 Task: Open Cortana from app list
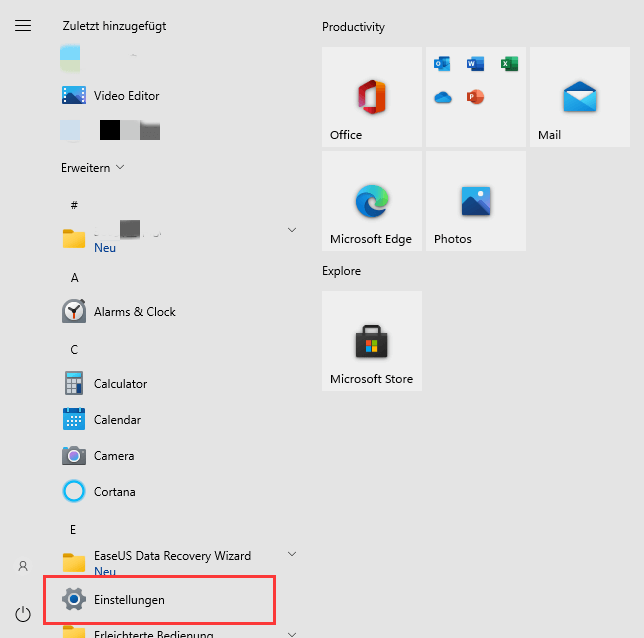point(114,492)
